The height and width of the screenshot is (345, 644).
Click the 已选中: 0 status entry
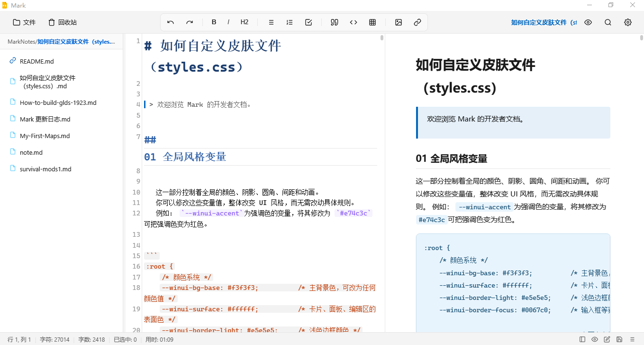point(125,339)
